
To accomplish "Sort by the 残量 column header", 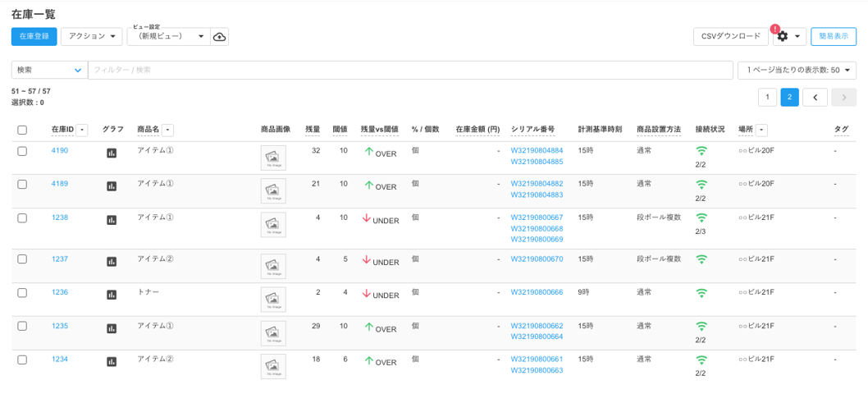I will click(313, 130).
